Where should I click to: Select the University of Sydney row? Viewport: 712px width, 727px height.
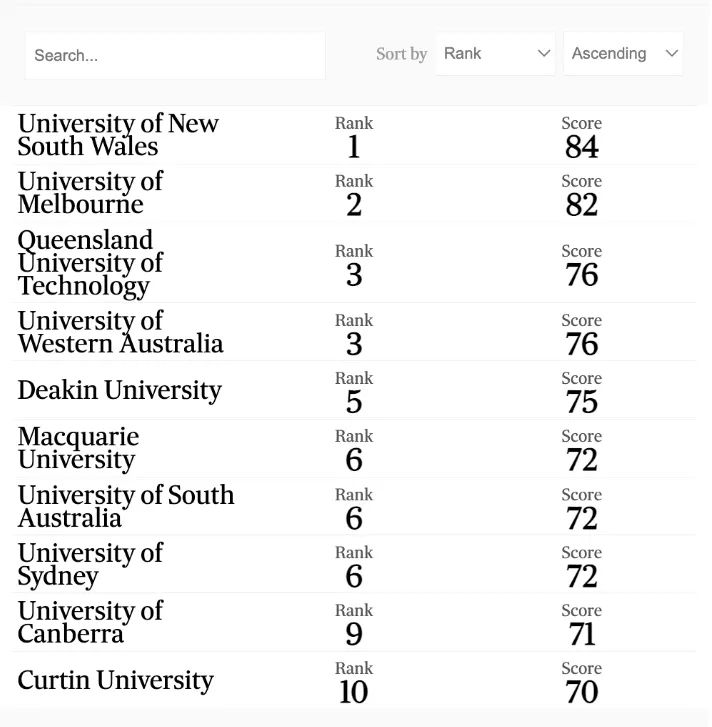90,564
